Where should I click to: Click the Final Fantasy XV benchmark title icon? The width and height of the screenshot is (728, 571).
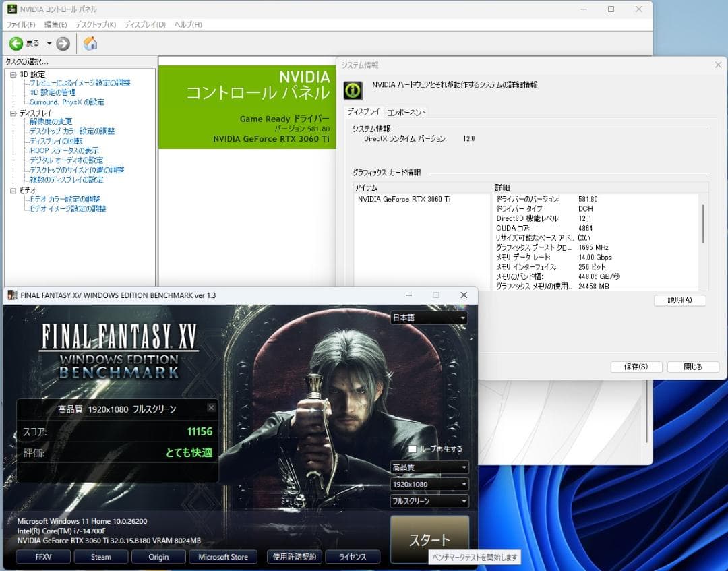point(12,295)
